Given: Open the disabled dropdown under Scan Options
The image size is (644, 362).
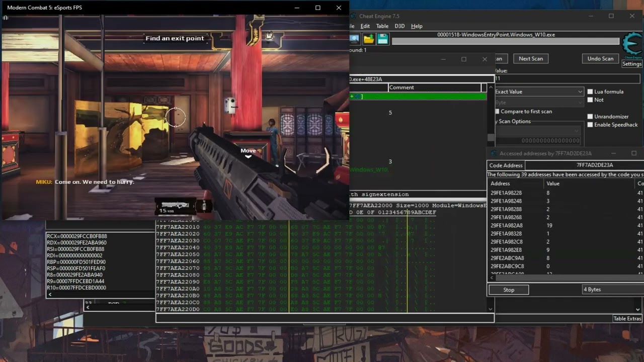Looking at the screenshot, I should [x=537, y=130].
